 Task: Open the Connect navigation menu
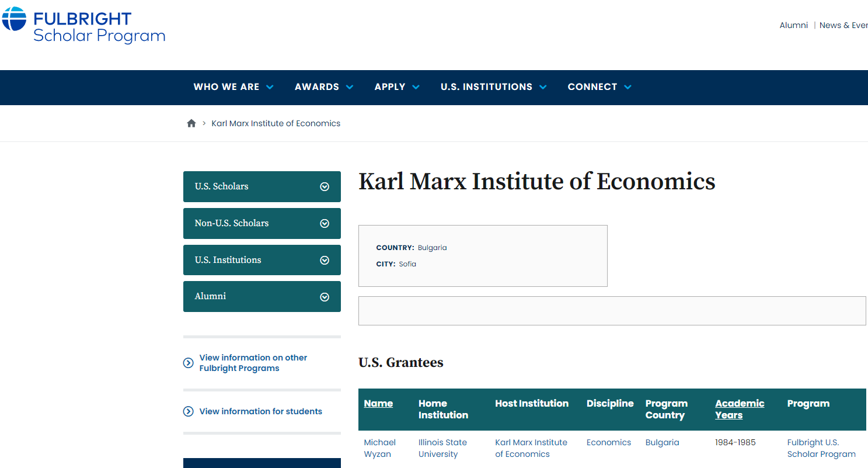pyautogui.click(x=599, y=87)
